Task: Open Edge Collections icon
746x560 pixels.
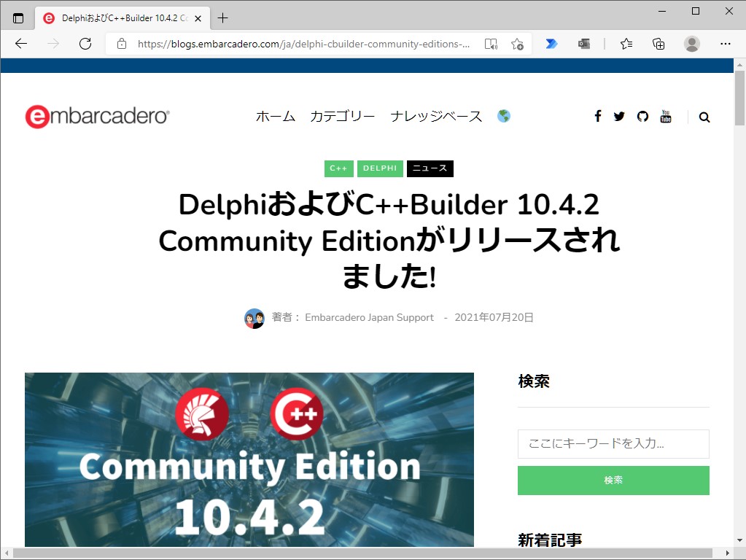Action: pos(658,44)
